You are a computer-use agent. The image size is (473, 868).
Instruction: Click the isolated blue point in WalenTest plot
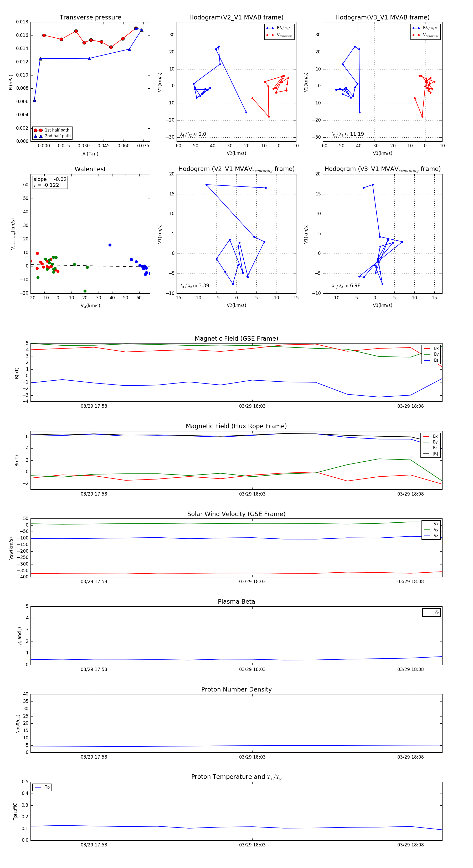point(110,245)
